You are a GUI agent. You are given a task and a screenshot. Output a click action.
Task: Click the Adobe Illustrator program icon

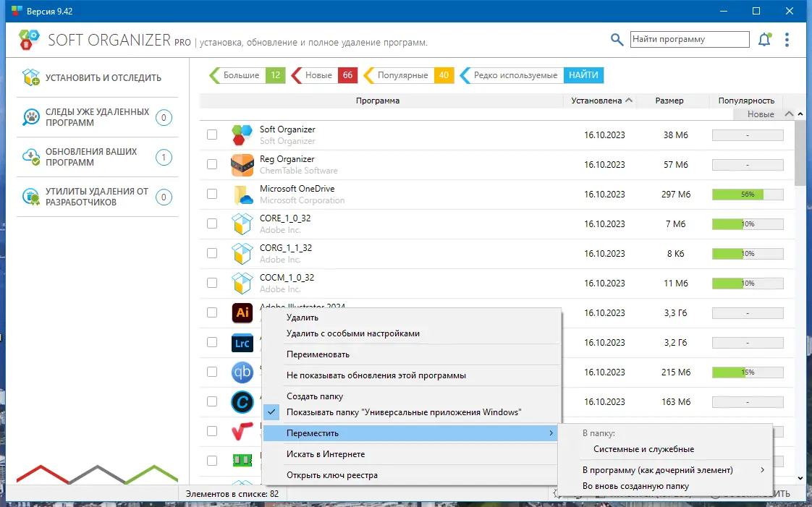242,312
